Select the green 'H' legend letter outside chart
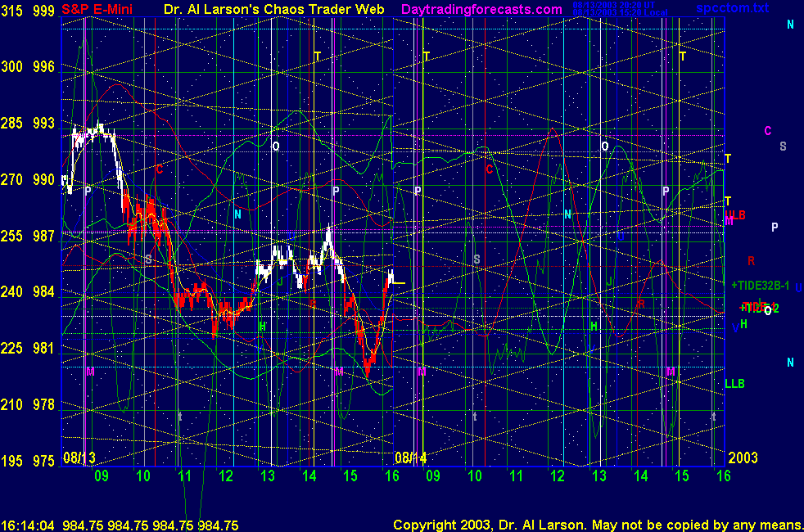804x532 pixels. [x=744, y=324]
